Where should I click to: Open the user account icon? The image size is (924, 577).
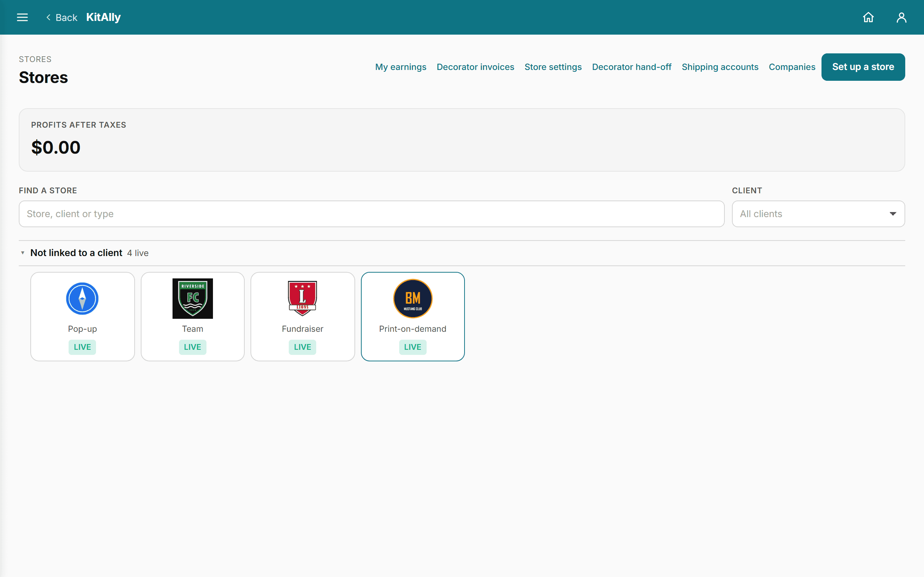[902, 18]
